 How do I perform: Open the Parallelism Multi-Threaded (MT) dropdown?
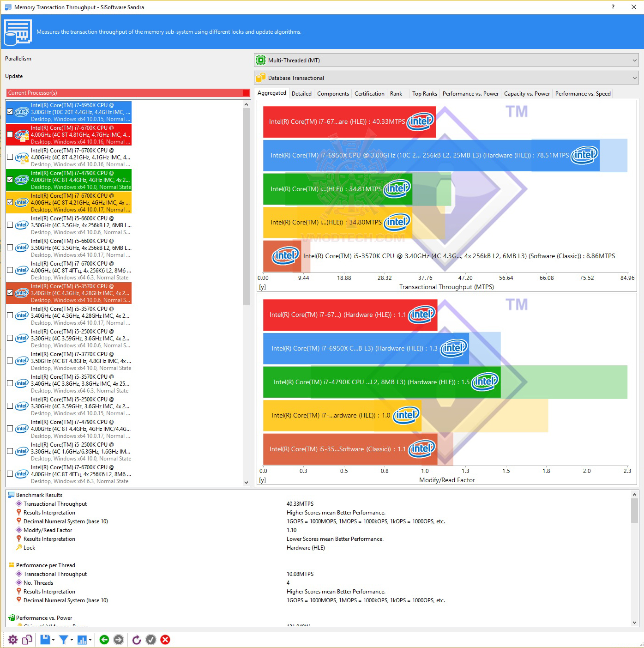[446, 60]
